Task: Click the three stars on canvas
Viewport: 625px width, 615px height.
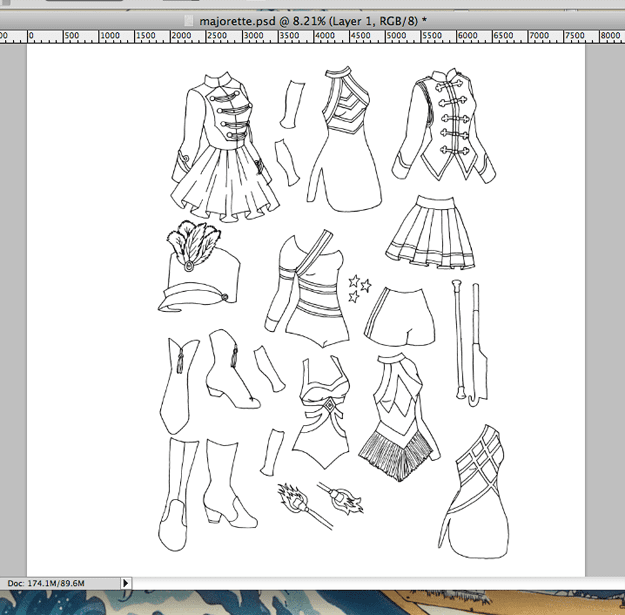Action: [x=360, y=289]
